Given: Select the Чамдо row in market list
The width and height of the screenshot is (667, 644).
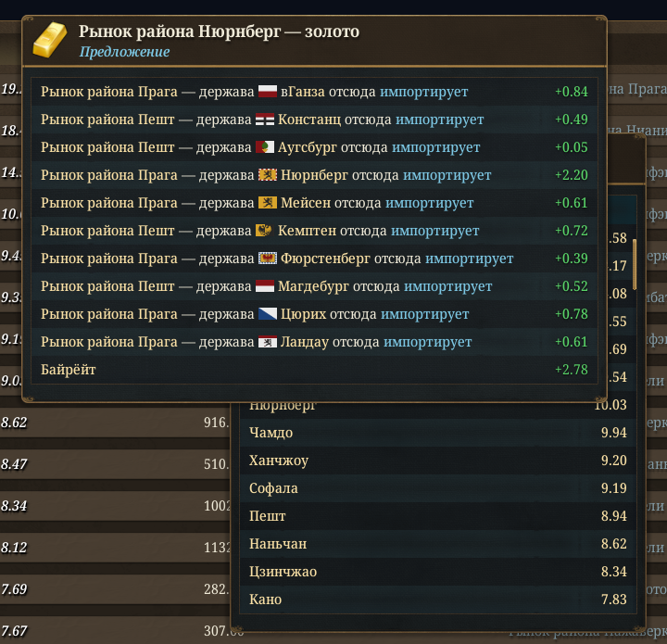Looking at the screenshot, I should pyautogui.click(x=438, y=433).
